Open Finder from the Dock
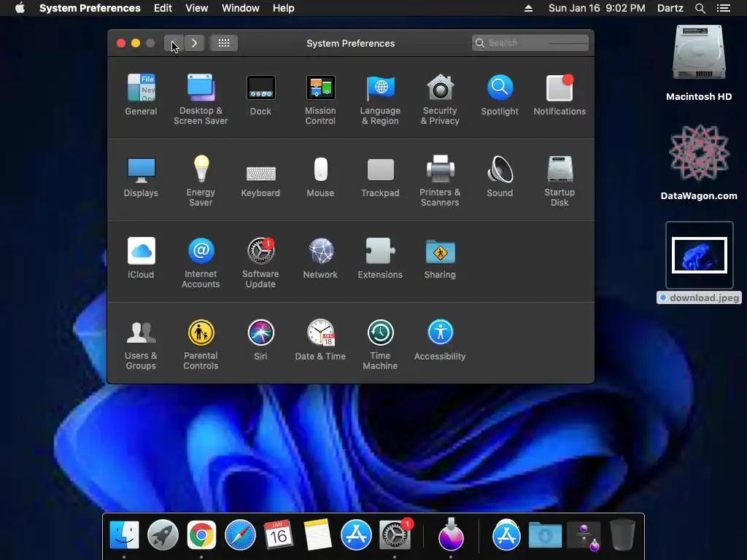This screenshot has height=560, width=747. (124, 534)
